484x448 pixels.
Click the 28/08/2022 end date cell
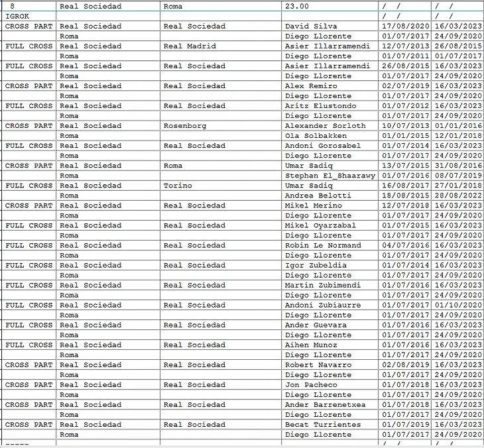(458, 196)
